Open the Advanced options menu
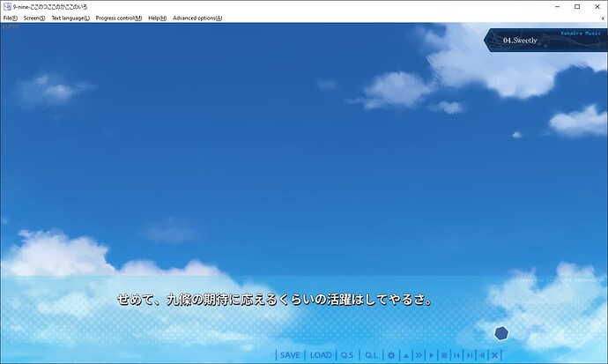608x364 pixels. pos(197,18)
